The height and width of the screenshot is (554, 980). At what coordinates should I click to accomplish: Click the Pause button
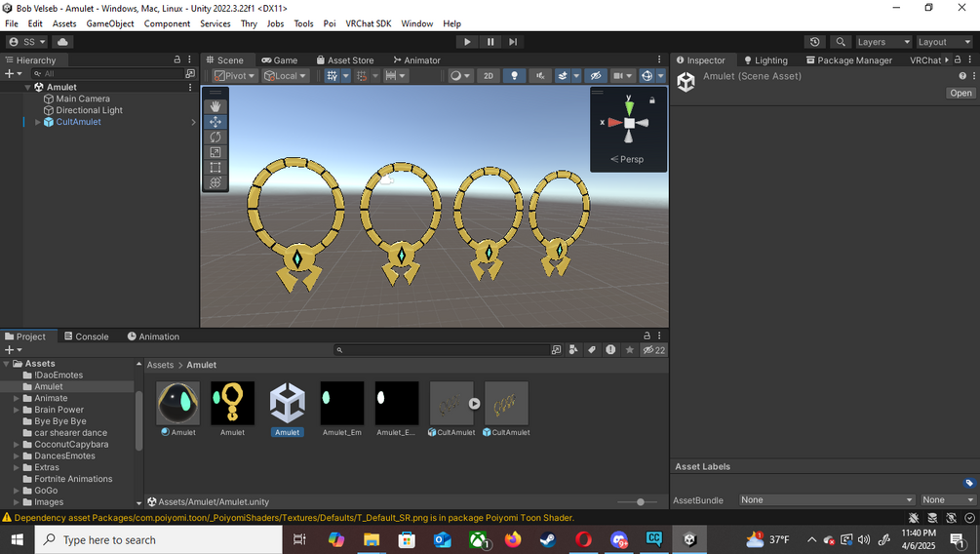tap(490, 42)
